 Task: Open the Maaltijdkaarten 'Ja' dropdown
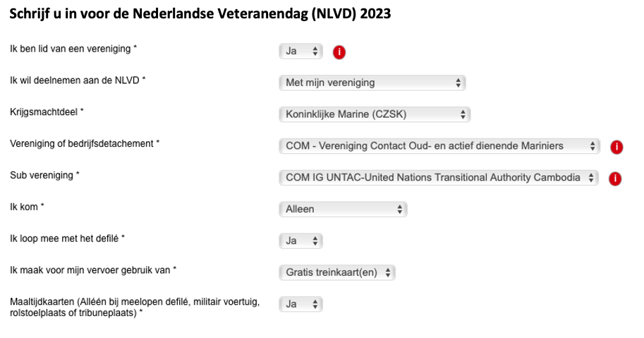(300, 304)
